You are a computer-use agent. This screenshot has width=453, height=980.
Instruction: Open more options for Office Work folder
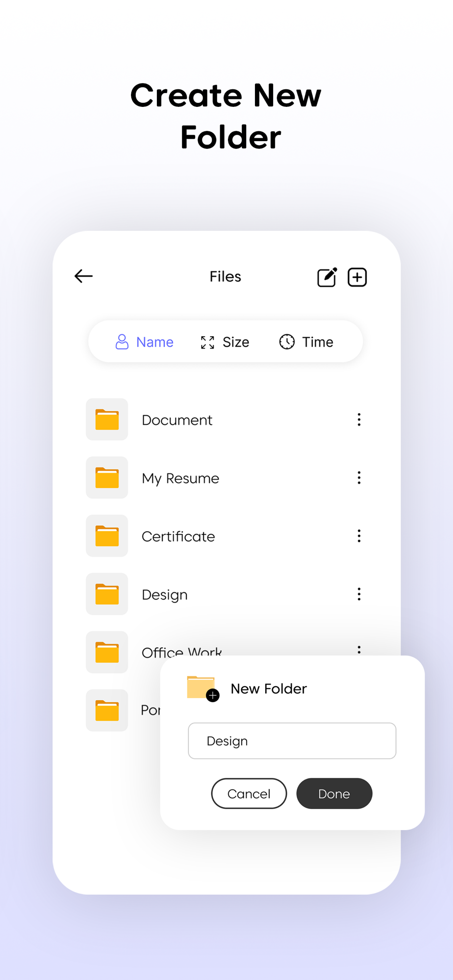(359, 650)
